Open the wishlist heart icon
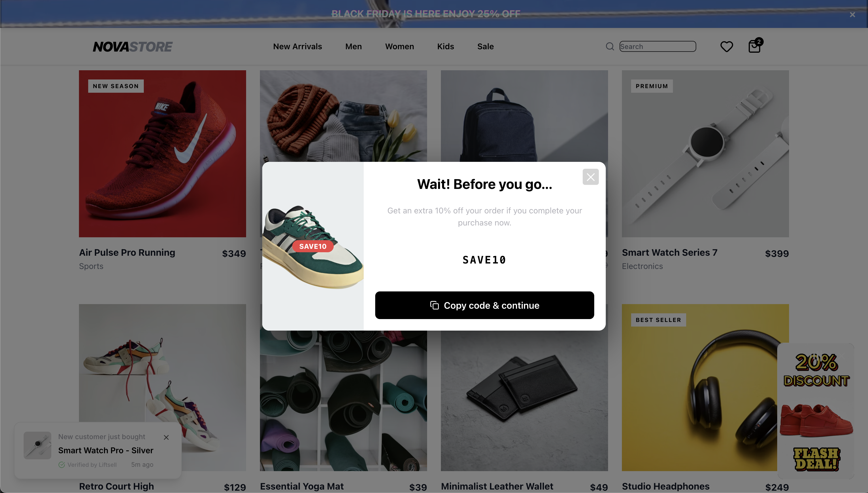The image size is (868, 493). pyautogui.click(x=727, y=46)
